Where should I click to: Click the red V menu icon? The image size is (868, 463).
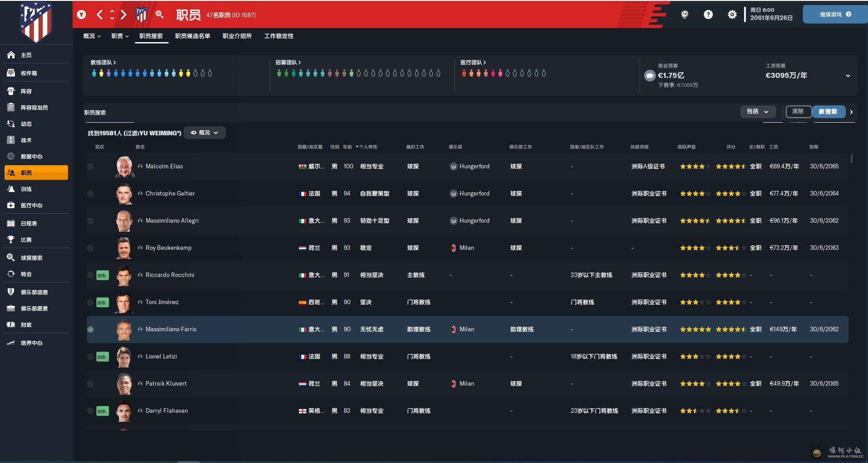(81, 14)
